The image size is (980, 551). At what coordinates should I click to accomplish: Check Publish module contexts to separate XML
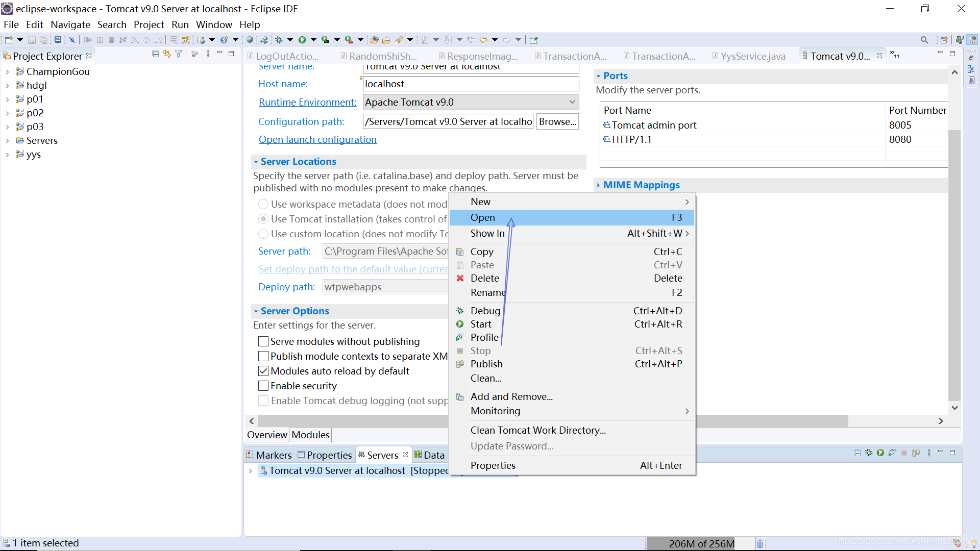click(x=263, y=356)
